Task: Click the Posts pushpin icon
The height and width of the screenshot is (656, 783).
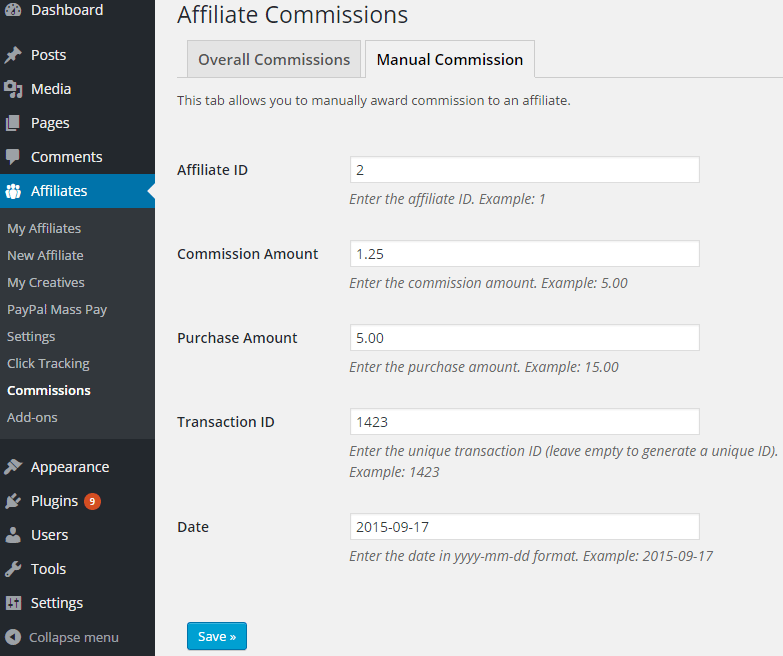Action: pos(13,55)
